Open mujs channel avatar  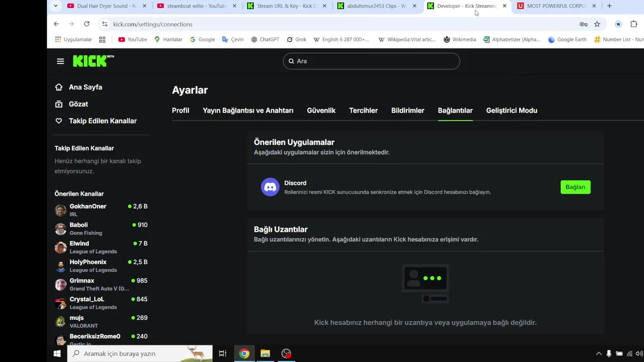click(60, 321)
